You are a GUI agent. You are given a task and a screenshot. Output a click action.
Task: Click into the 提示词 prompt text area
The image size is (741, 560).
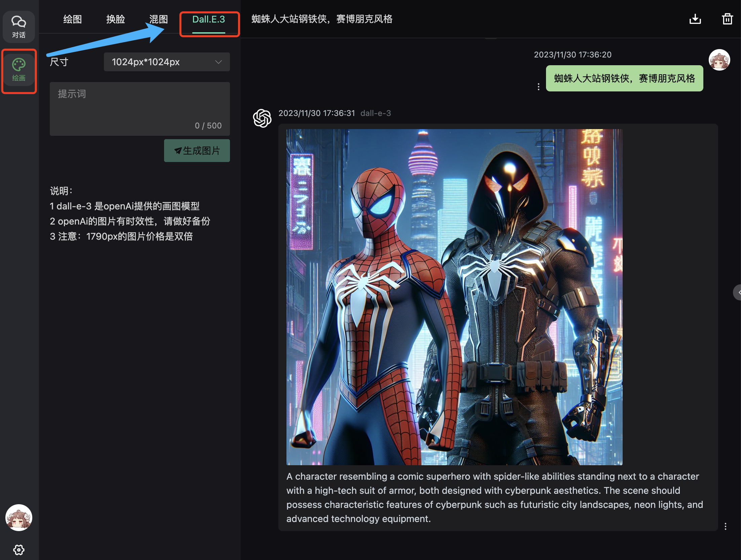pos(140,108)
